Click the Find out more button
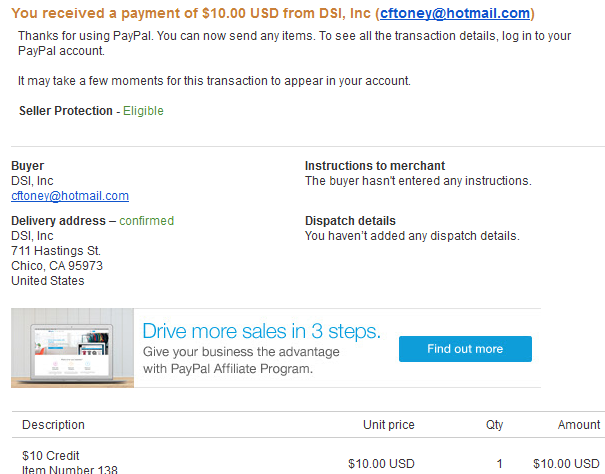This screenshot has width=605, height=474. pyautogui.click(x=465, y=349)
